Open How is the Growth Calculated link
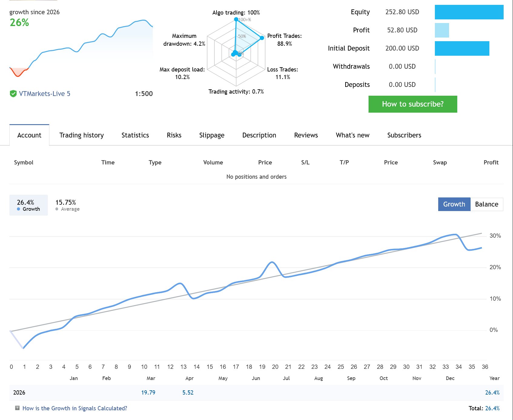 74,408
